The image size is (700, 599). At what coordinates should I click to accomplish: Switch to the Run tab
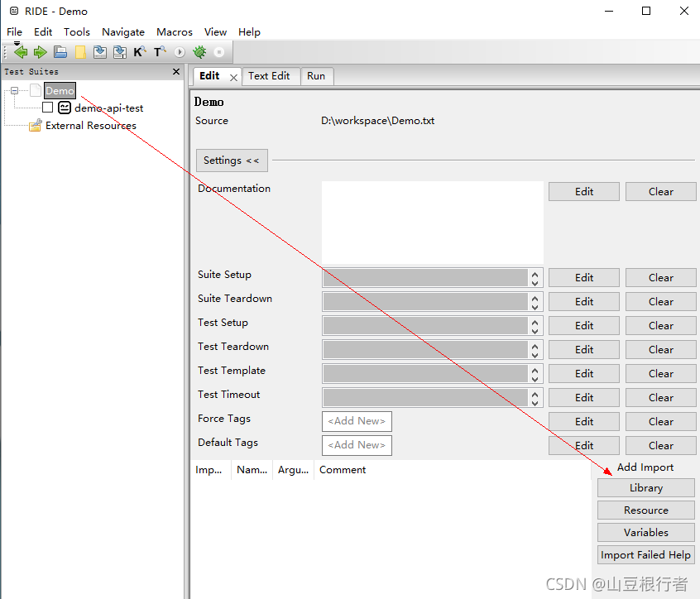316,76
